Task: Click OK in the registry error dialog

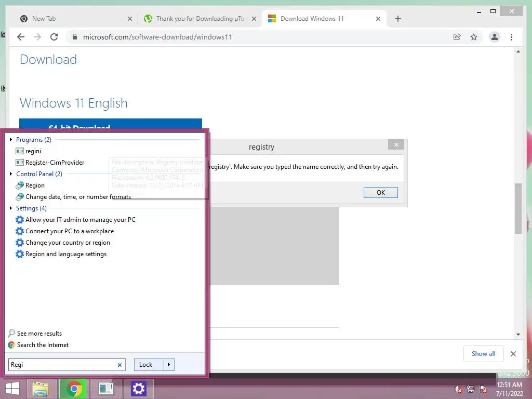Action: (380, 192)
